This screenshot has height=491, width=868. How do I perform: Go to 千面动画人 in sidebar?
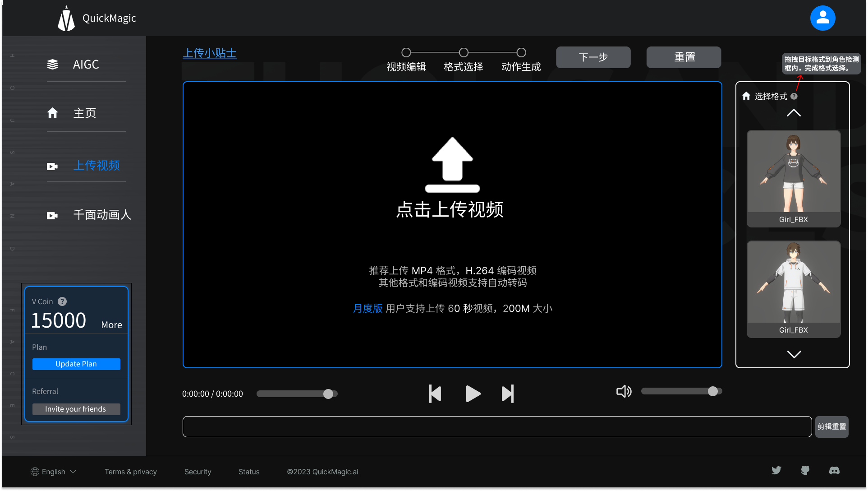click(102, 215)
